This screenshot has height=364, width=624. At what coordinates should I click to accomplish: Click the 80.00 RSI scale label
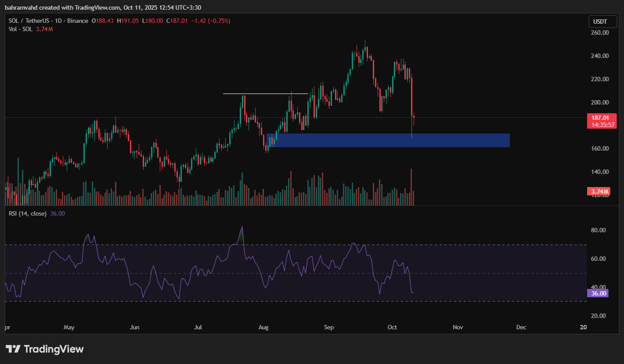click(599, 230)
